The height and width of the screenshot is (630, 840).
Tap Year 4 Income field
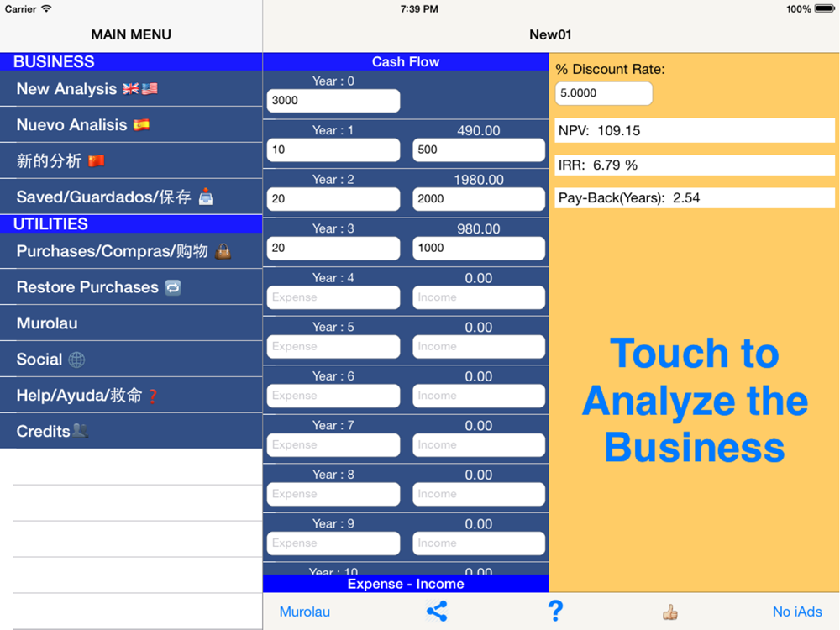click(x=479, y=297)
